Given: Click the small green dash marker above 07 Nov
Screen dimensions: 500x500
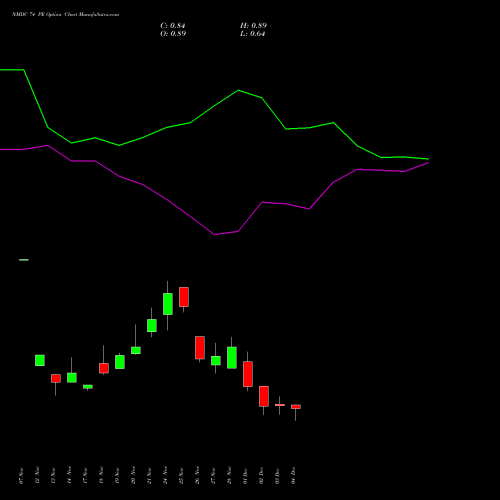Looking at the screenshot, I should pos(24,260).
